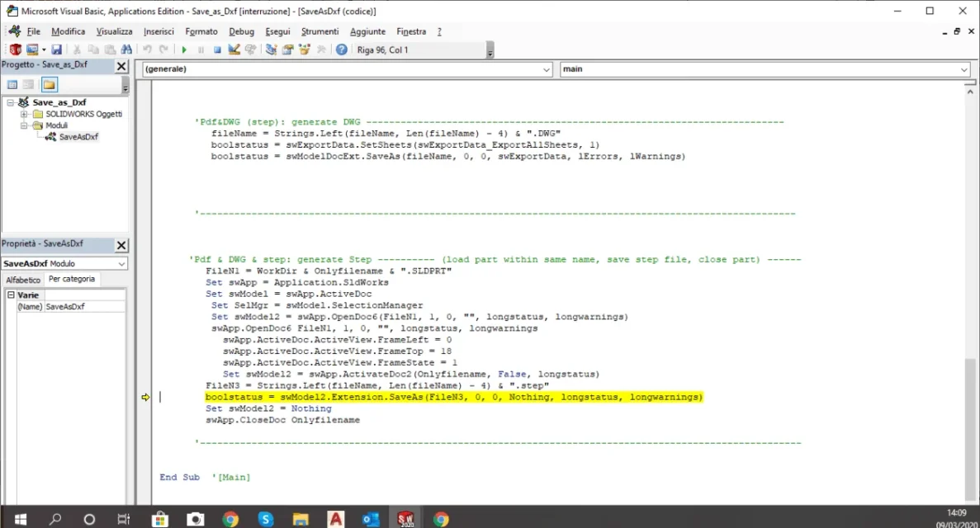
Task: Select the SaveAsDxf module in tree
Action: pyautogui.click(x=78, y=136)
